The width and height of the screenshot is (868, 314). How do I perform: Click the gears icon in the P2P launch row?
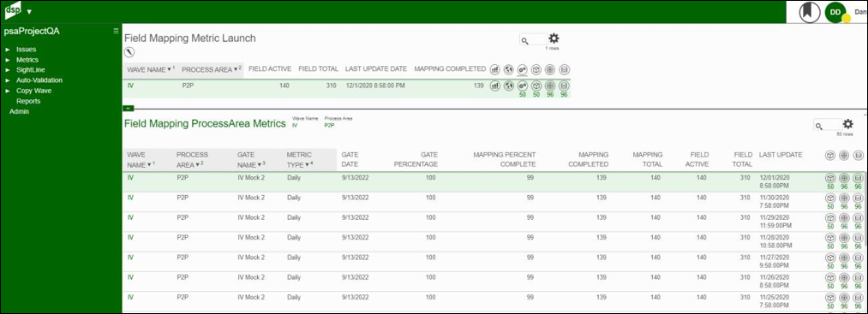click(522, 86)
